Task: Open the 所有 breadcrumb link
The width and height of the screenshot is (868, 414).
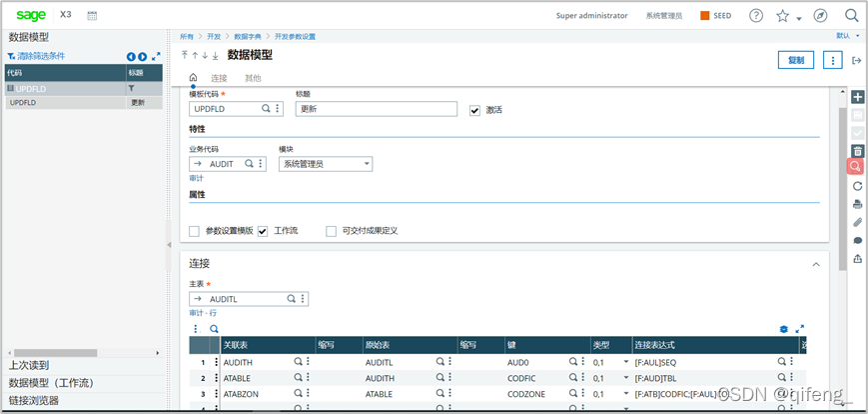Action: coord(187,37)
